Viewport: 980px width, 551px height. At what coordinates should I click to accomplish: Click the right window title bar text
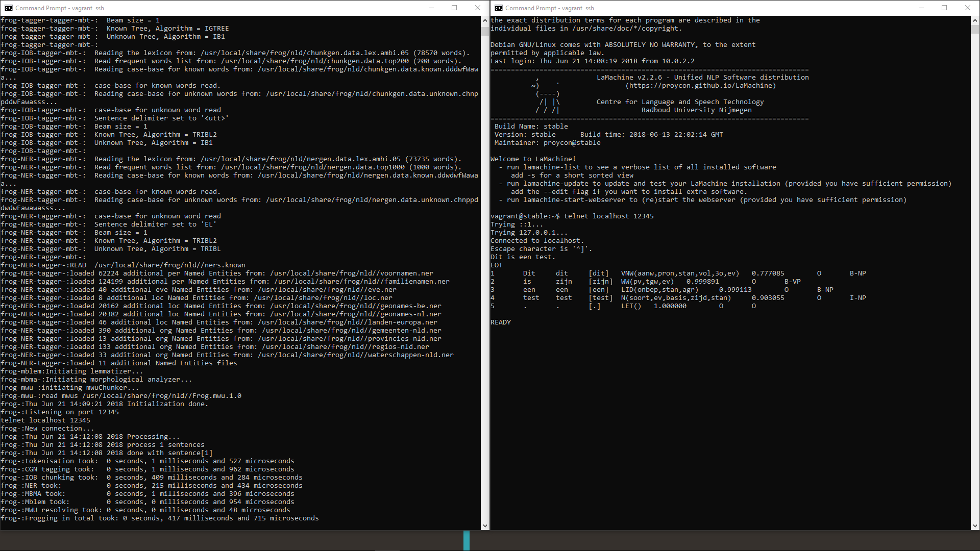tap(550, 8)
